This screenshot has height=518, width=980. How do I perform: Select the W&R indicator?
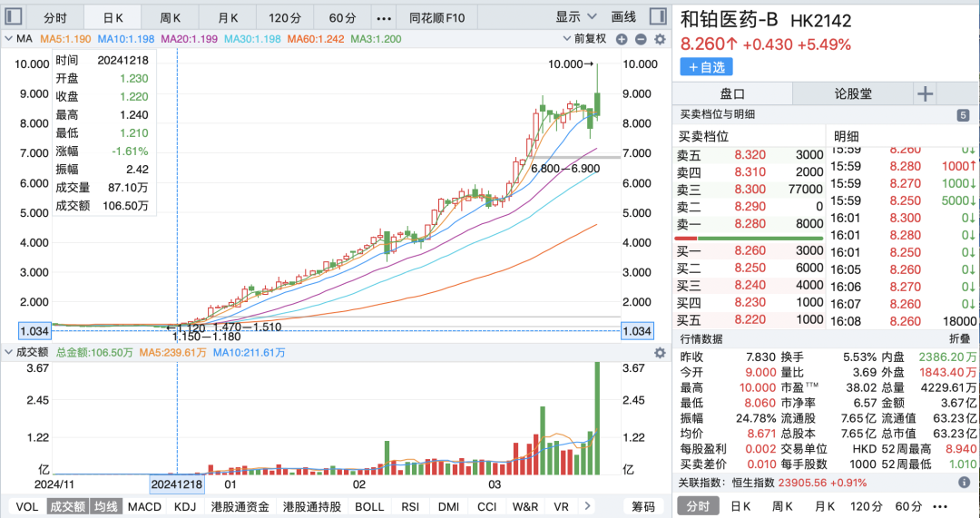[525, 506]
